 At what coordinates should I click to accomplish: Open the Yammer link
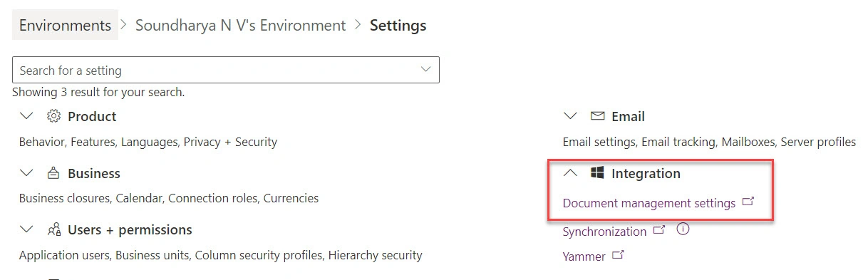pyautogui.click(x=584, y=256)
